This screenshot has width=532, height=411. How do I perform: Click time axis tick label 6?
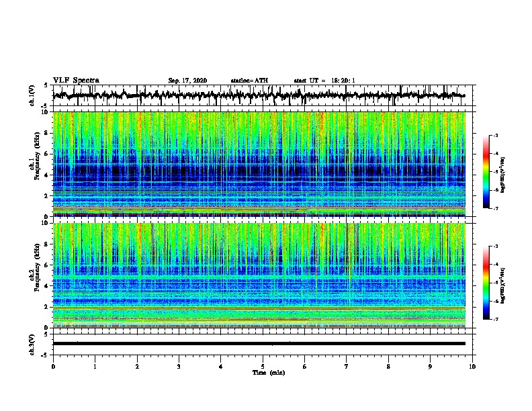click(x=305, y=367)
